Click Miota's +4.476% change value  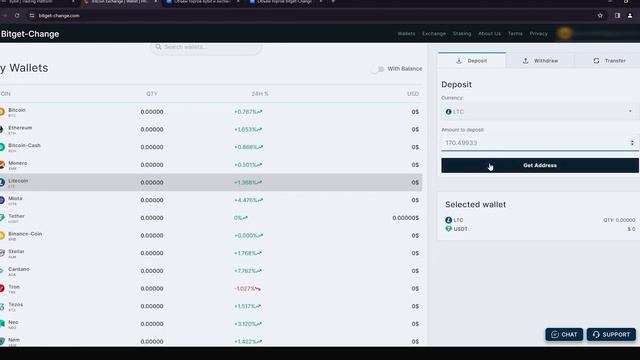(x=248, y=200)
